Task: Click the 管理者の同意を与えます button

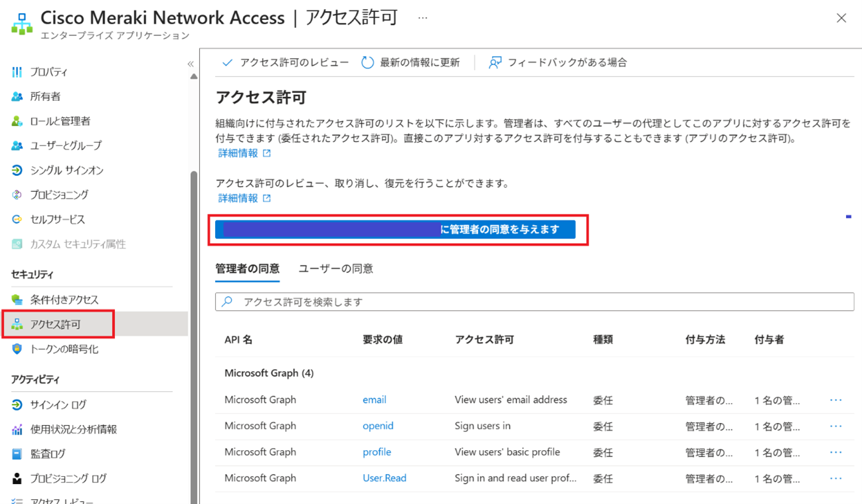Action: click(395, 230)
